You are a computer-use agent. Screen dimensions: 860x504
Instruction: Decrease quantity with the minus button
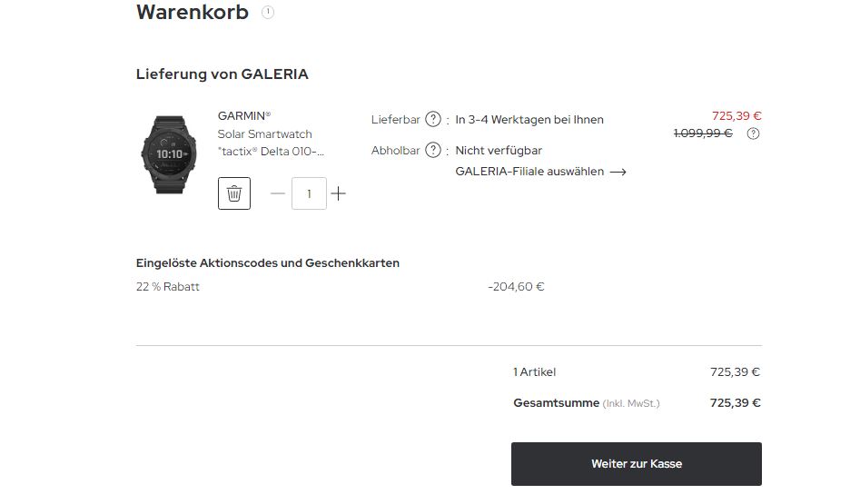278,193
